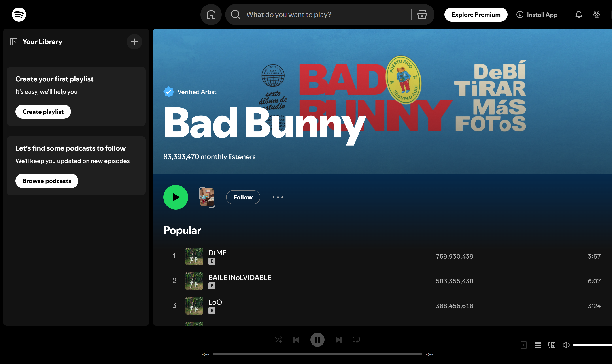Open notifications via the bell icon
The width and height of the screenshot is (612, 364).
(x=578, y=15)
